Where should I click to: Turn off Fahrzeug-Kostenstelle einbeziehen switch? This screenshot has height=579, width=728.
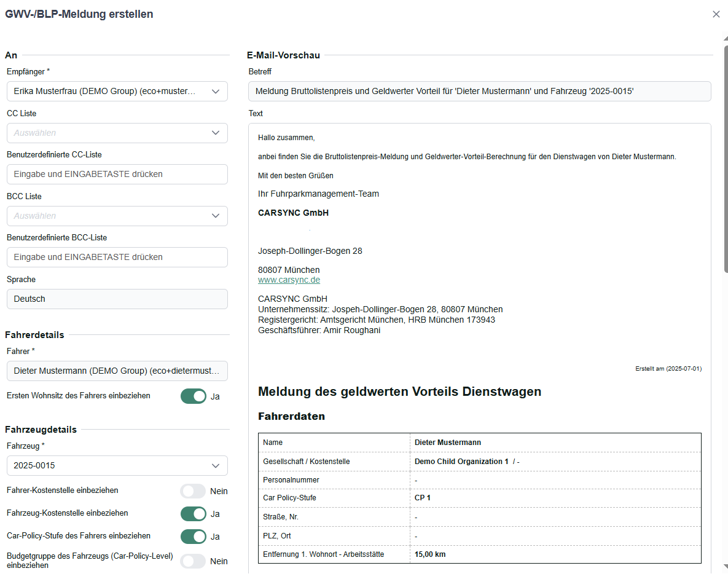tap(193, 514)
